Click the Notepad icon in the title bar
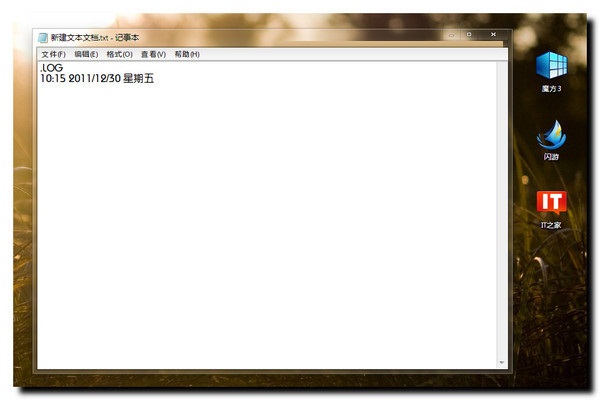600x400 pixels. (x=42, y=38)
